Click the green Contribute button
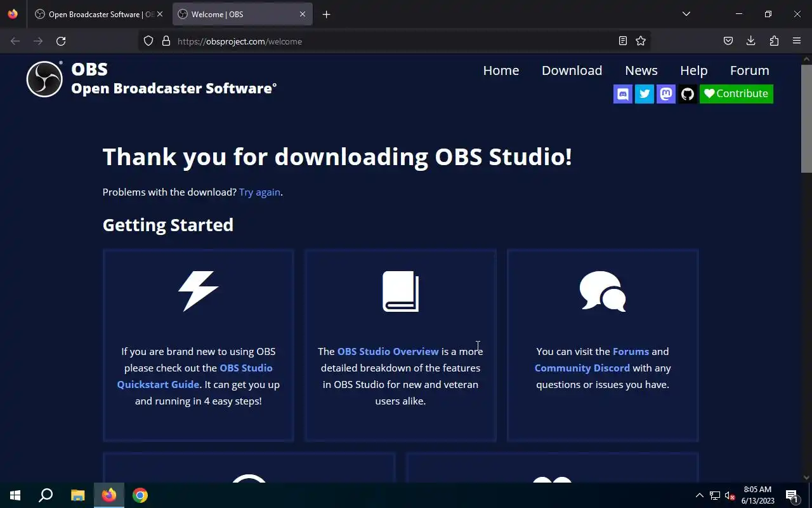Screen dimensions: 812x508 click(737, 94)
